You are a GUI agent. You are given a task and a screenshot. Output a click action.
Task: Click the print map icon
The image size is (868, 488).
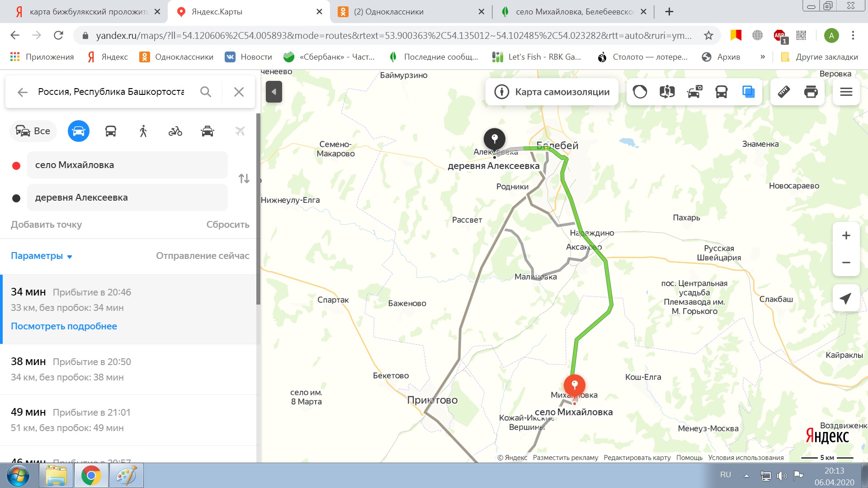click(x=811, y=92)
